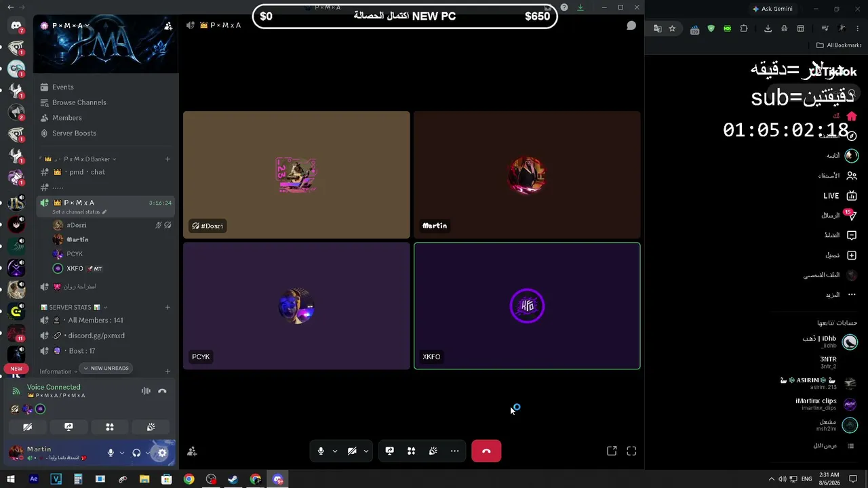
Task: Select Martin video tile
Action: [527, 175]
